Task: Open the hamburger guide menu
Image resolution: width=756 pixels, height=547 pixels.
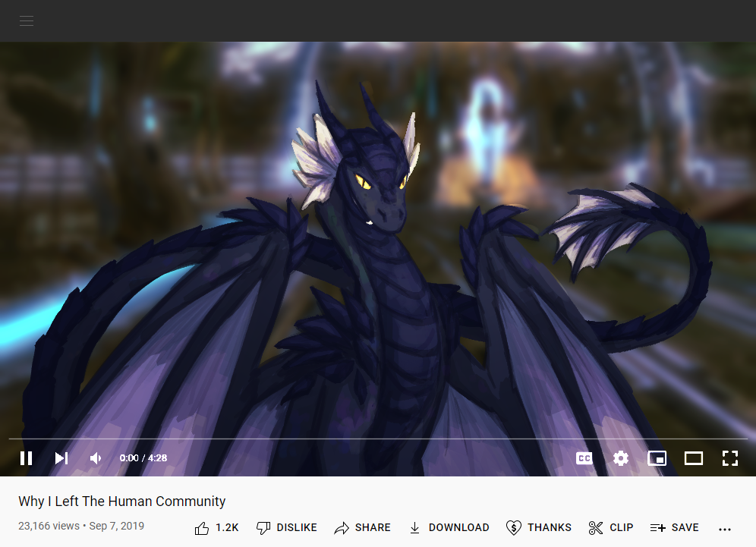Action: tap(27, 20)
